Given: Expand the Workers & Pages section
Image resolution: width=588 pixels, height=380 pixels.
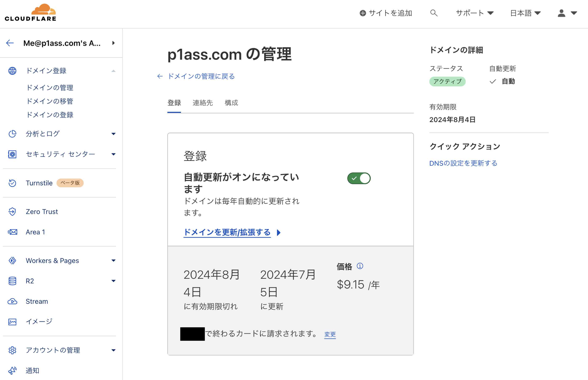Looking at the screenshot, I should (113, 261).
